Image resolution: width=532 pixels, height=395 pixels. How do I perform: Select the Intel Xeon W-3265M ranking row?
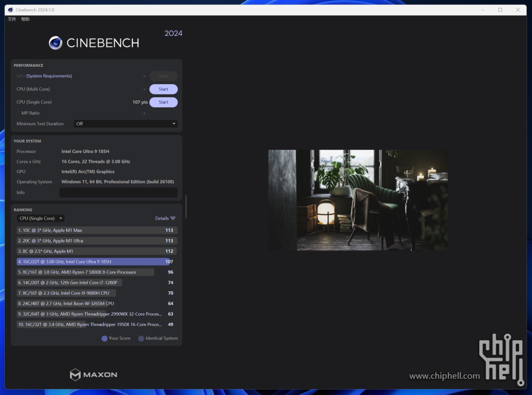97,303
